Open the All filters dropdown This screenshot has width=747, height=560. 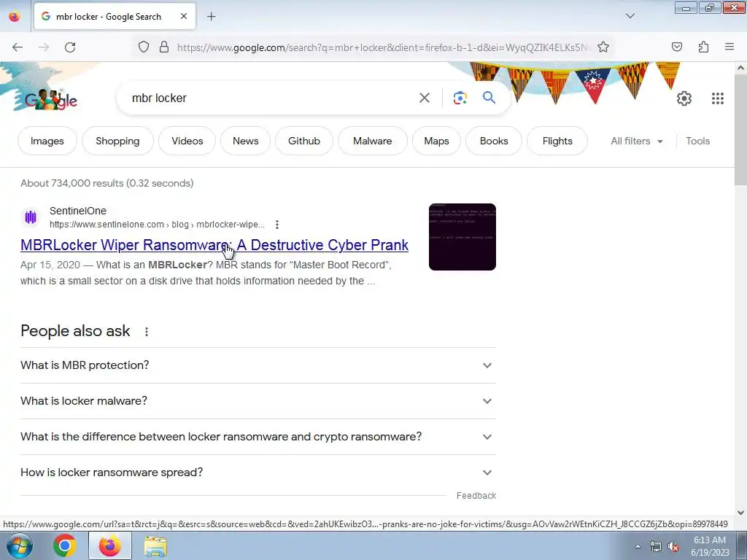pyautogui.click(x=636, y=141)
